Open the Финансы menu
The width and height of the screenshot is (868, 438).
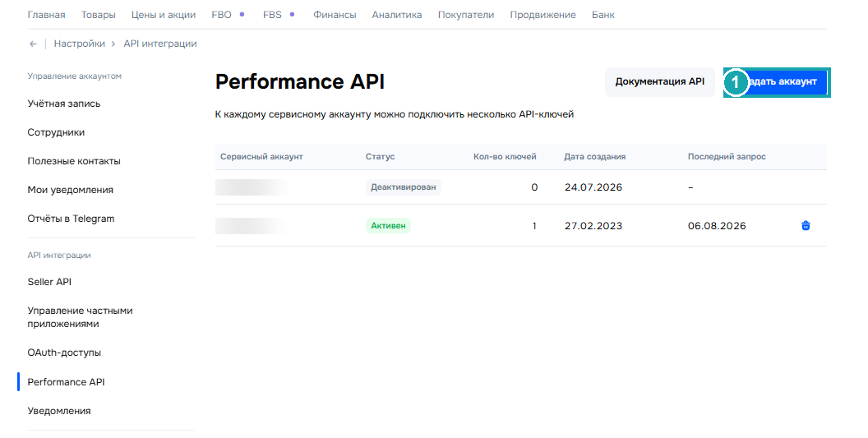point(335,15)
